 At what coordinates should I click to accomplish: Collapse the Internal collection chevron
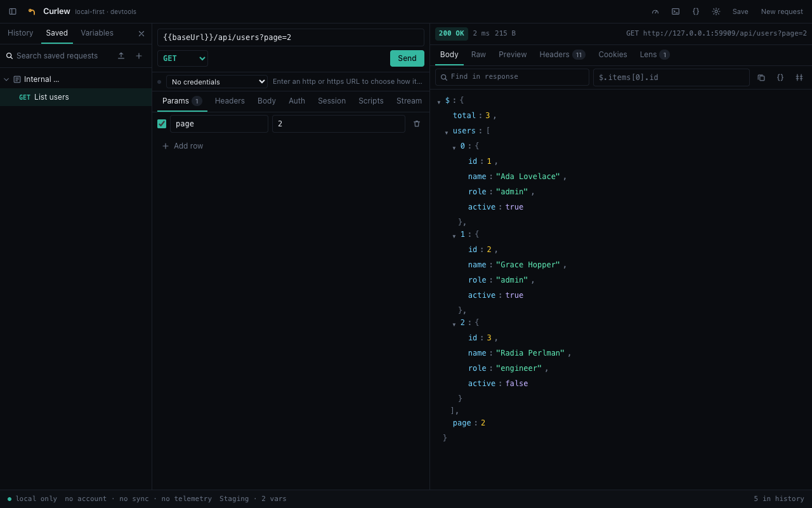click(6, 79)
